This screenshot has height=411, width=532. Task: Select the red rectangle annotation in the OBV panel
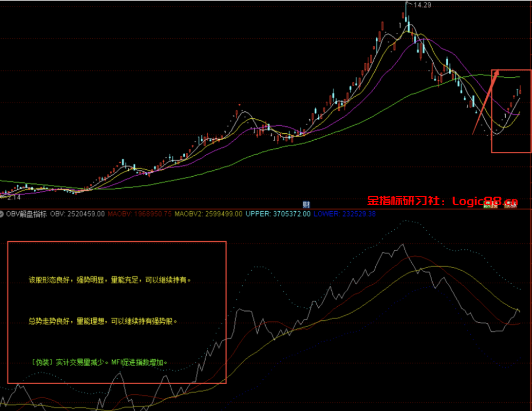tap(116, 312)
